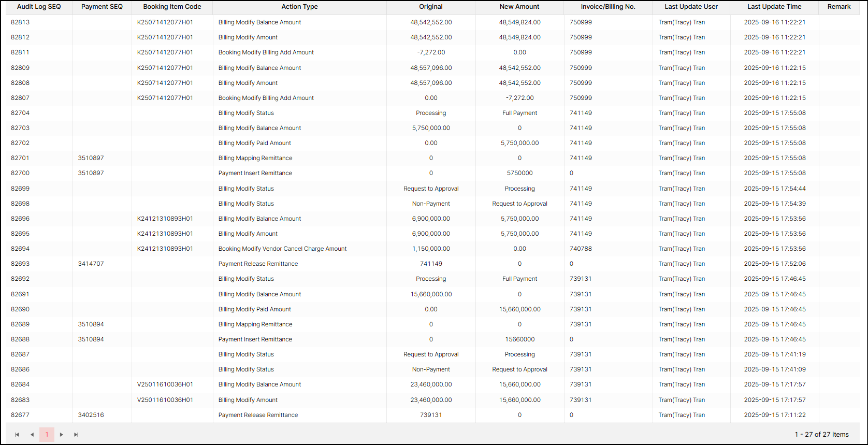Image resolution: width=868 pixels, height=445 pixels.
Task: Select audit log row 82807
Action: coord(433,98)
